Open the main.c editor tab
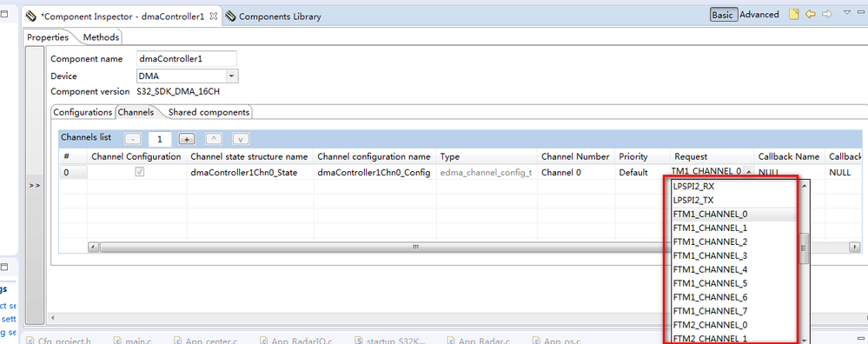Viewport: 868px width, 344px height. point(133,341)
